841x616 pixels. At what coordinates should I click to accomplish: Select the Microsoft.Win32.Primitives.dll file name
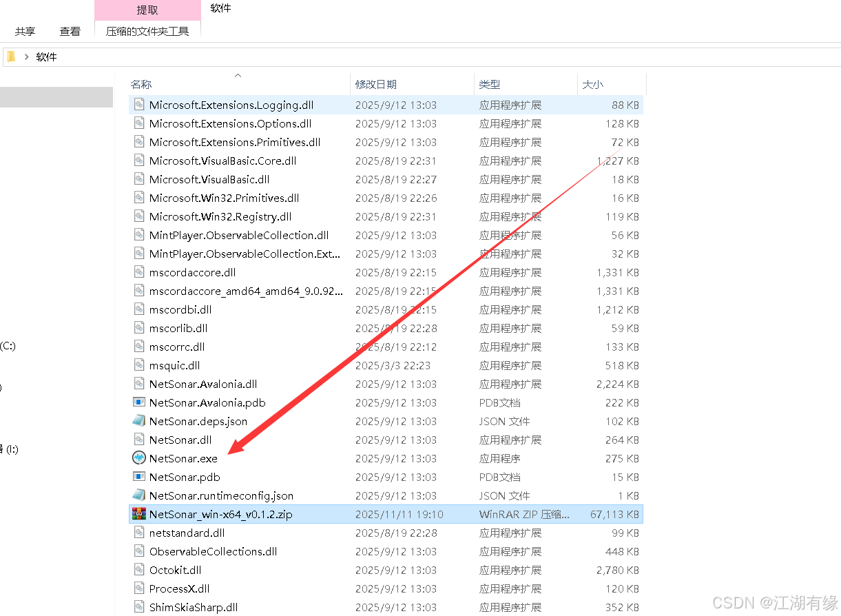click(x=225, y=198)
